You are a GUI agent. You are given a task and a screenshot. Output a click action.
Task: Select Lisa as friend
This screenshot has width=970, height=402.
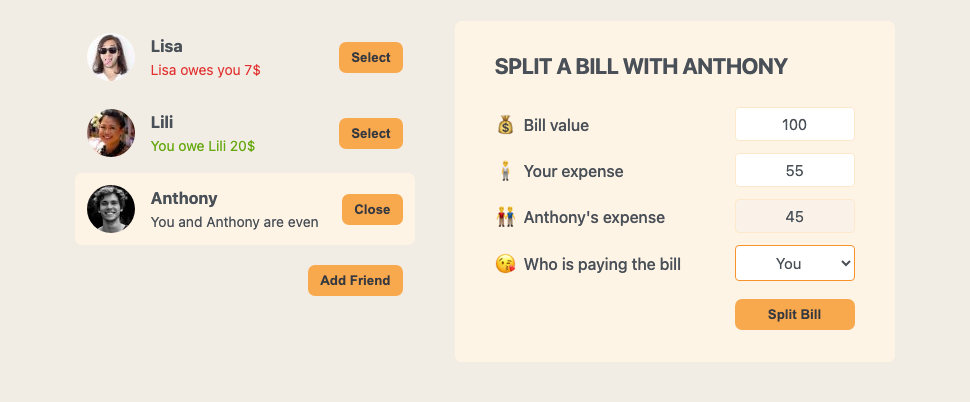click(371, 57)
